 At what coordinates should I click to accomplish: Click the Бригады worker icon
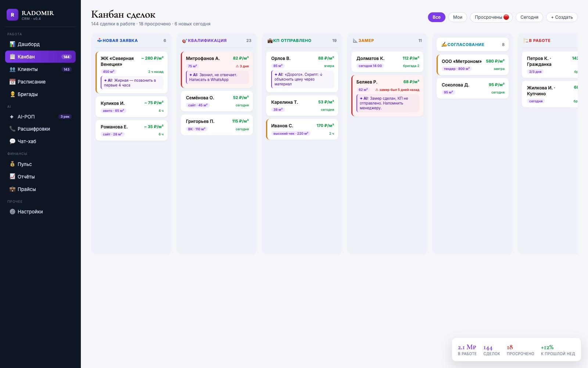coord(12,94)
